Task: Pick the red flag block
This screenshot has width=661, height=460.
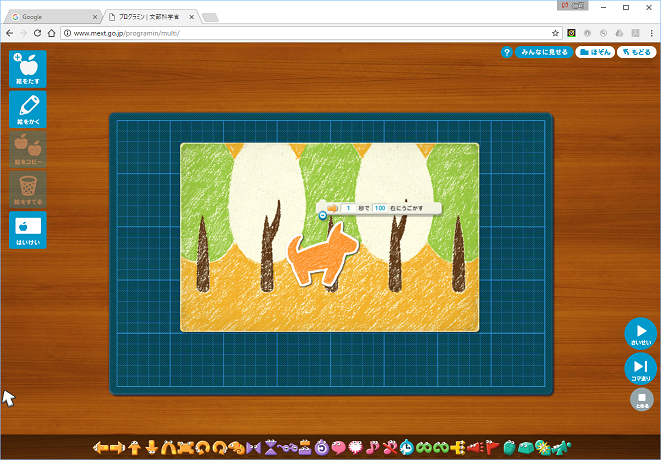Action: (492, 447)
